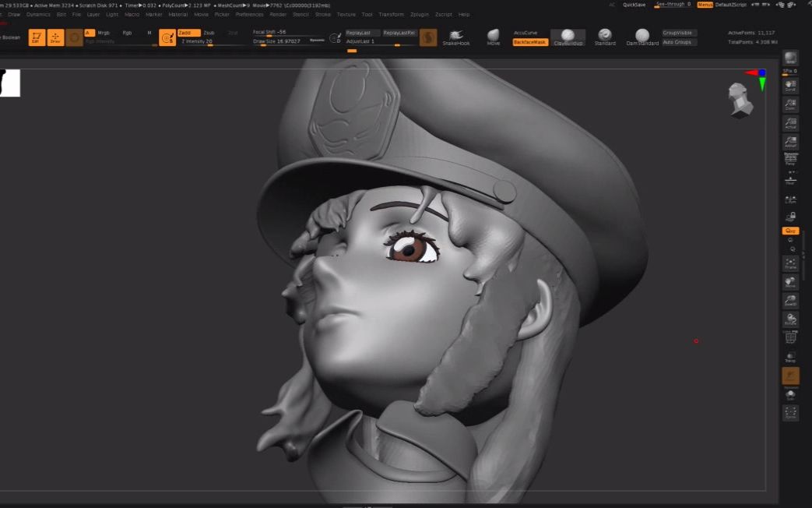This screenshot has width=812, height=508.
Task: Click the Actual size icon
Action: (x=790, y=123)
